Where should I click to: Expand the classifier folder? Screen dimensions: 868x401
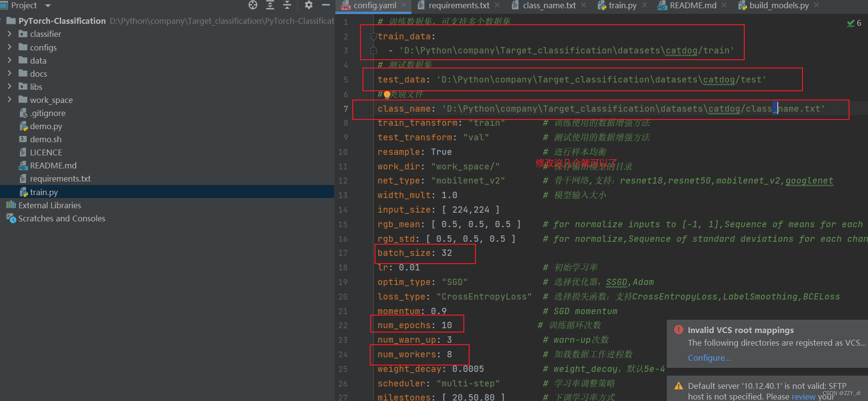click(9, 34)
